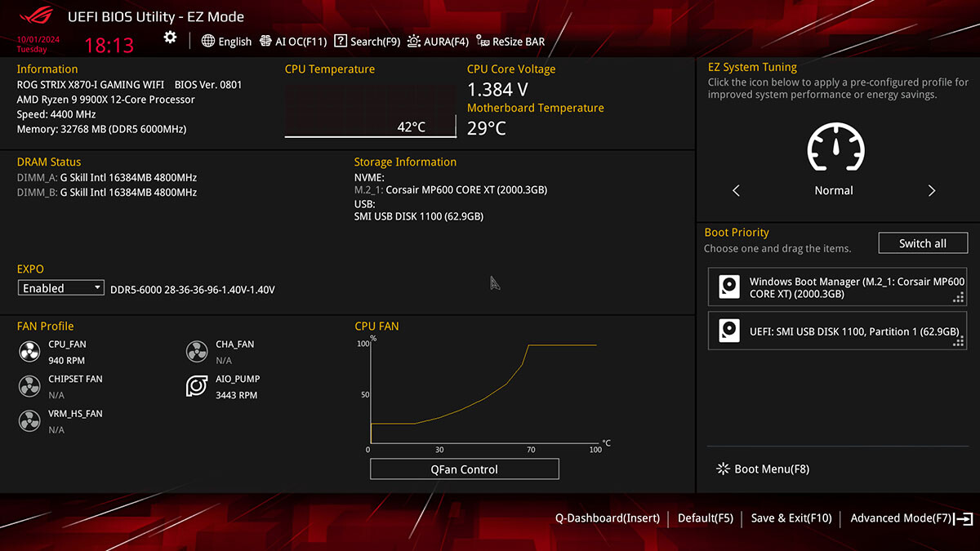Click the CPU FAN curve graph
The image size is (980, 551).
coord(483,394)
